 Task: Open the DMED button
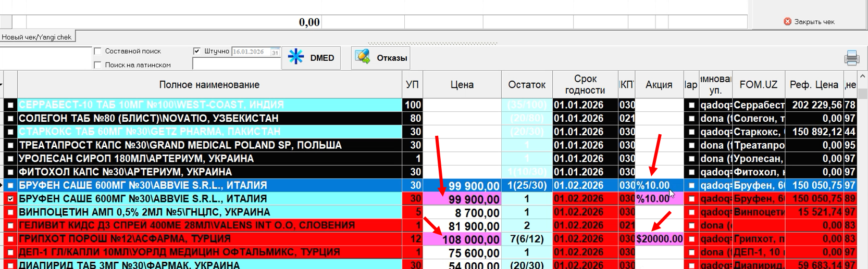[x=311, y=58]
